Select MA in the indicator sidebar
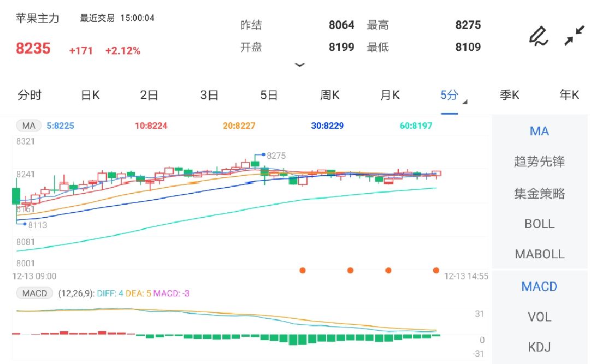590x364 pixels. pyautogui.click(x=539, y=131)
